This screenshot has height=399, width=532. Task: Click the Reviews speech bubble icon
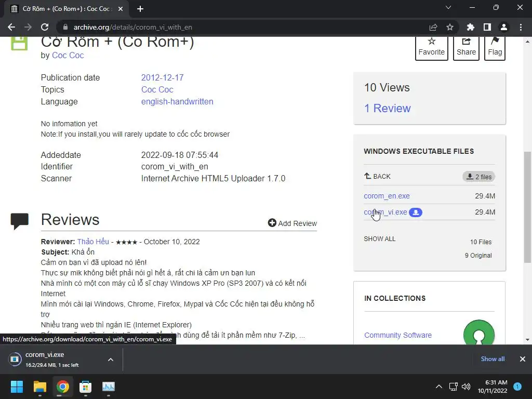click(x=19, y=221)
